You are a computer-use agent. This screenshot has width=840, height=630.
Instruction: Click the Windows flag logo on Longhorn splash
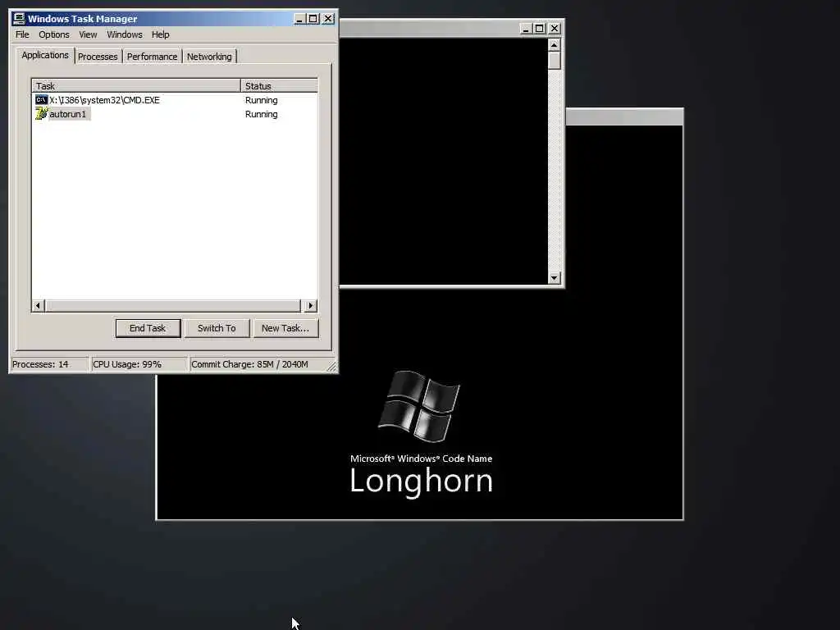tap(419, 406)
